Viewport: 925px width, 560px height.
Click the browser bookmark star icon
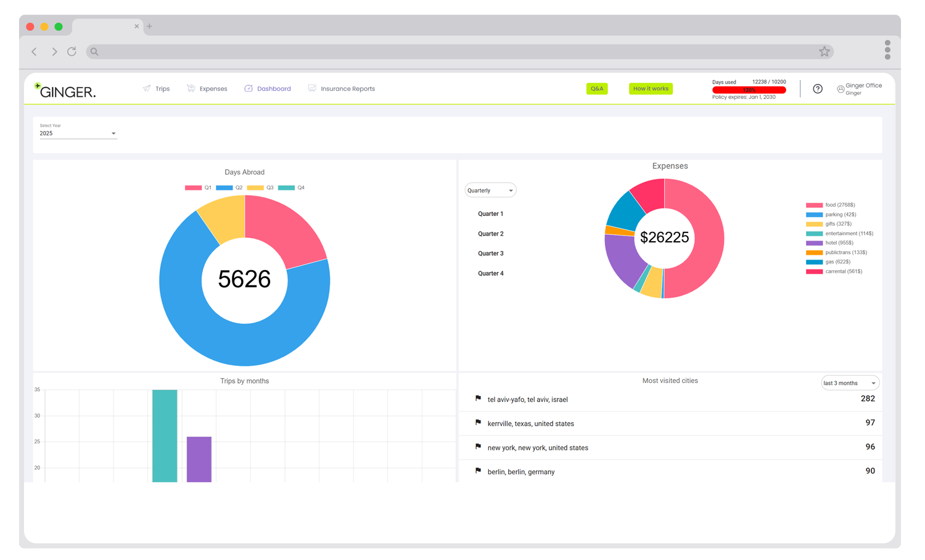[824, 52]
